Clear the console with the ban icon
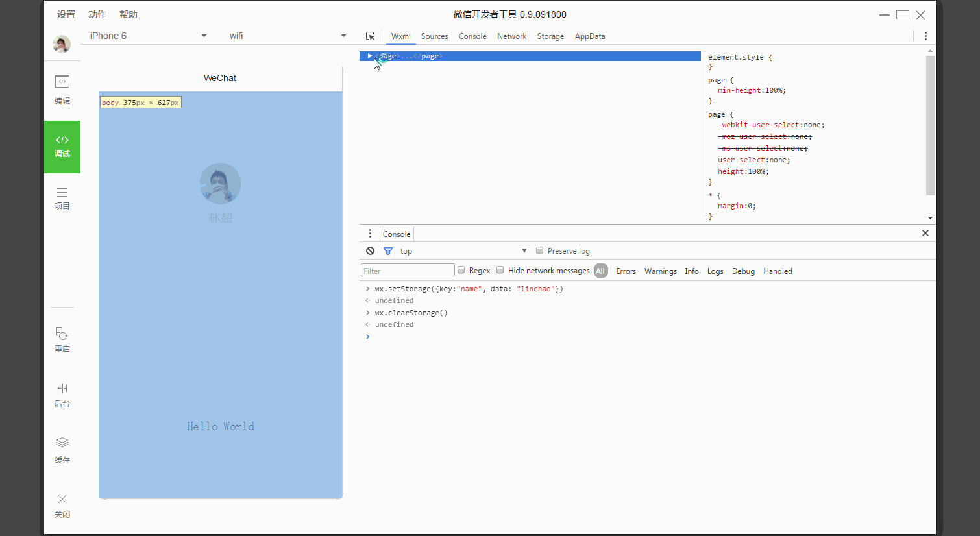 click(x=370, y=251)
